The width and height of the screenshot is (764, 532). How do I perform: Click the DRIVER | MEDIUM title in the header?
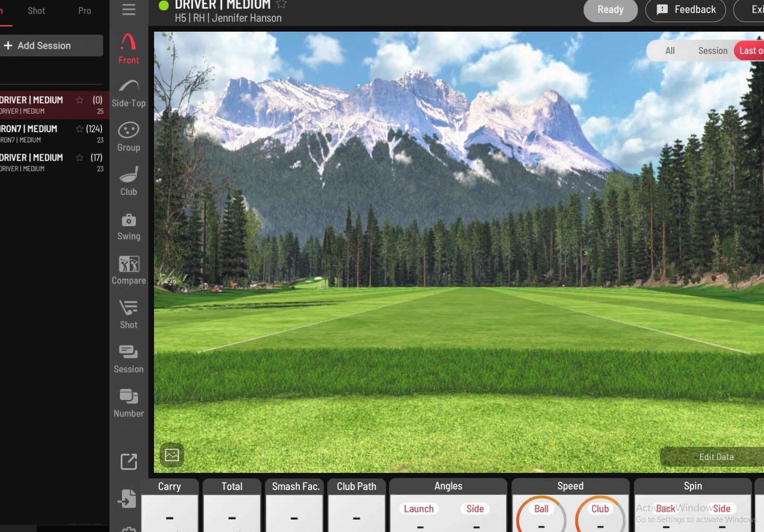tap(223, 5)
